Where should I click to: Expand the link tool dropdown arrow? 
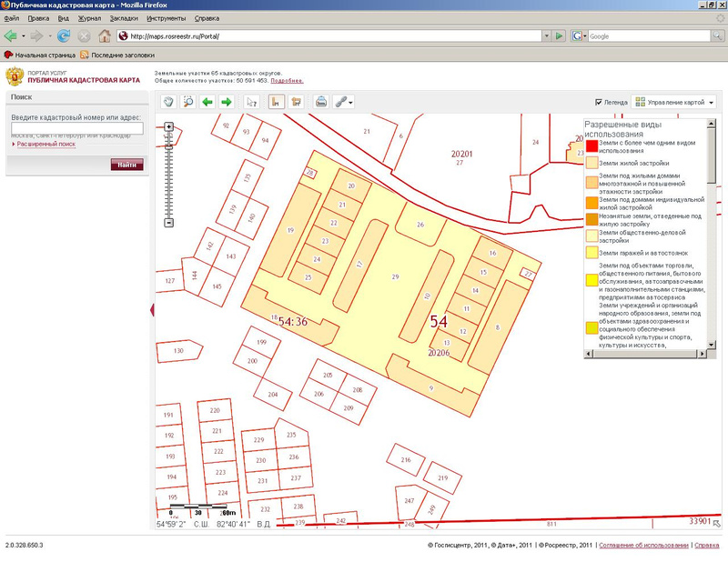point(350,103)
